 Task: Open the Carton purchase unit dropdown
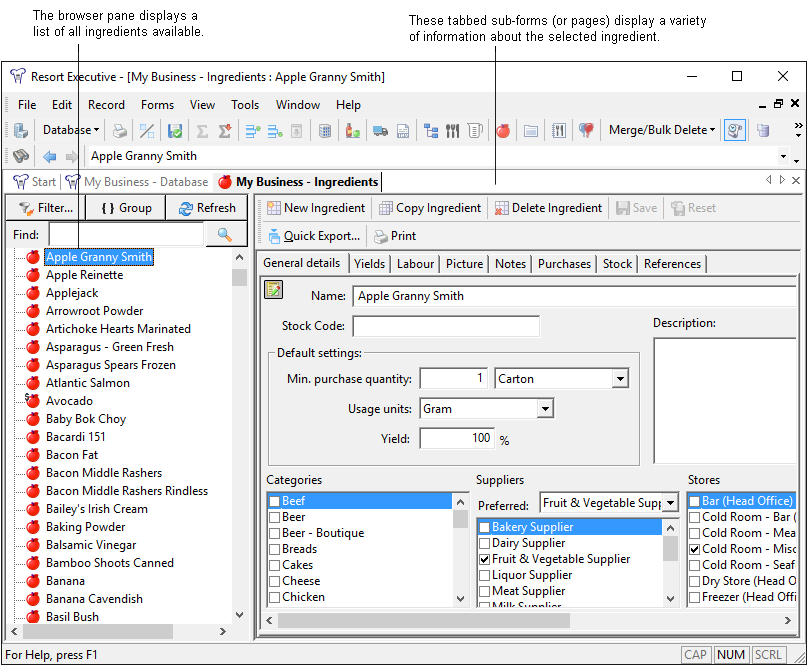pos(620,379)
